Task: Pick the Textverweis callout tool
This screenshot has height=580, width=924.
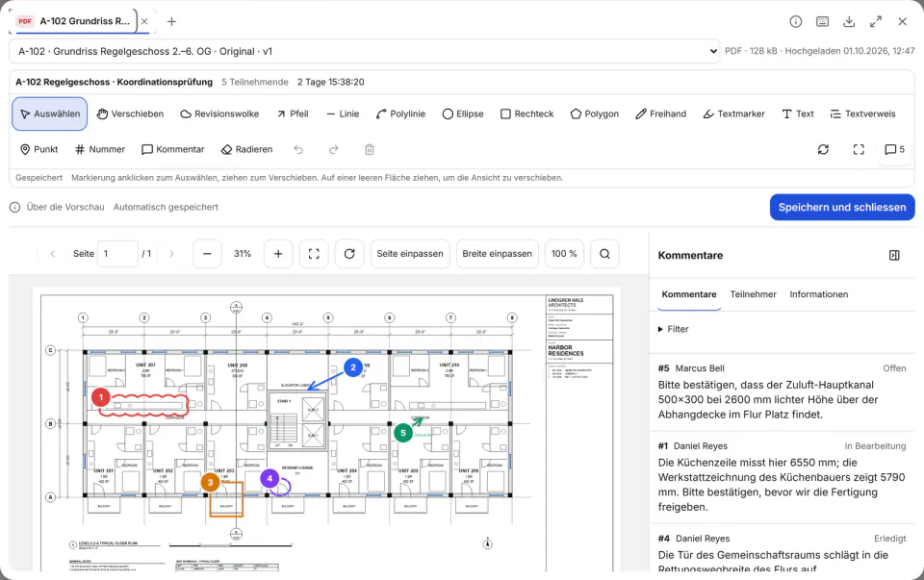Action: 862,113
